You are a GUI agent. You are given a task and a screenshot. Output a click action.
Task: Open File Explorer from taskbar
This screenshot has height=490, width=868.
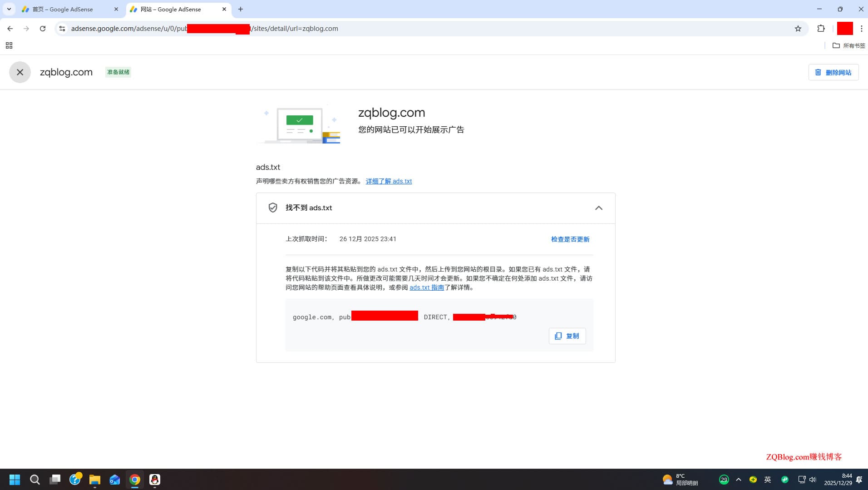point(95,480)
